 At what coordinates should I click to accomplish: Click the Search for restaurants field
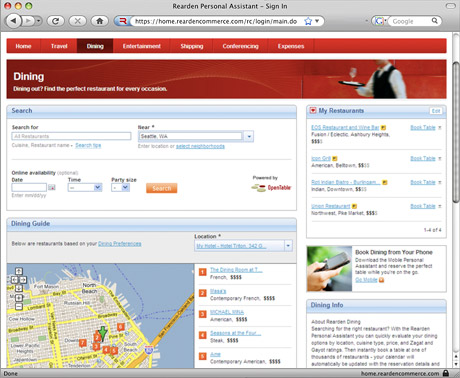pos(71,136)
